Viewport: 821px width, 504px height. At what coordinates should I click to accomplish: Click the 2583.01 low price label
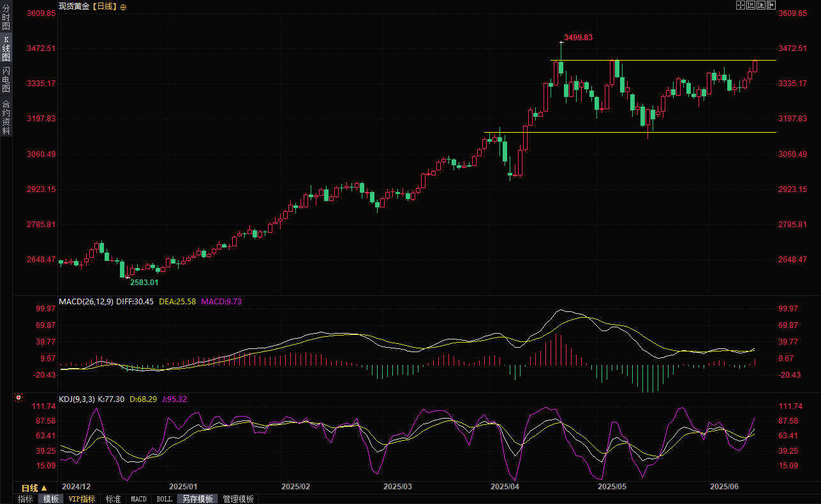(144, 282)
